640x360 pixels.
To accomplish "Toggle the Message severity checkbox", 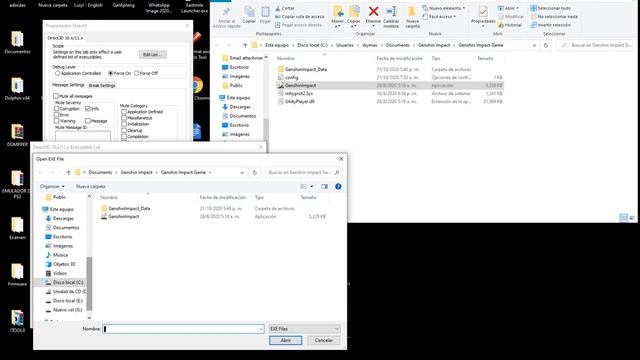I will 88,121.
